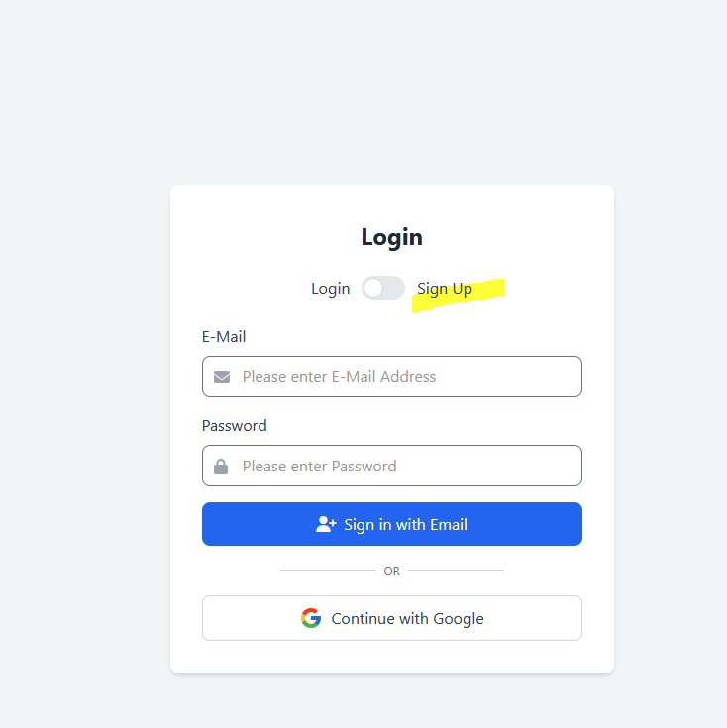Click the "Please enter Password" placeholder text

click(319, 467)
